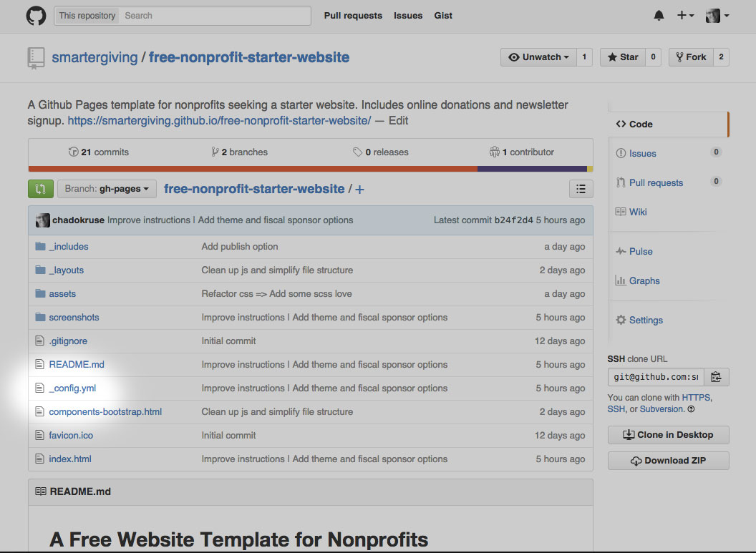
Task: Open the index.html file
Action: (70, 459)
